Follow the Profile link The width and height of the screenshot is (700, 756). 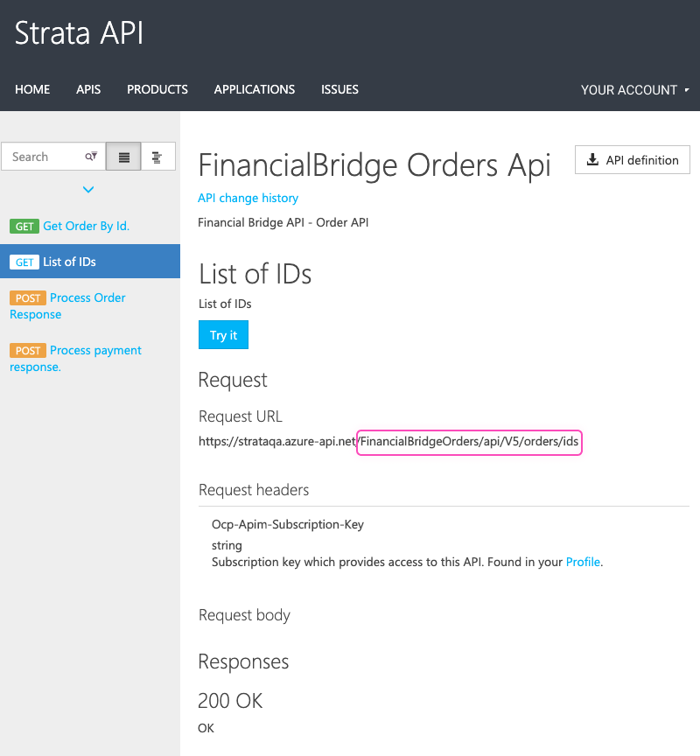tap(583, 562)
